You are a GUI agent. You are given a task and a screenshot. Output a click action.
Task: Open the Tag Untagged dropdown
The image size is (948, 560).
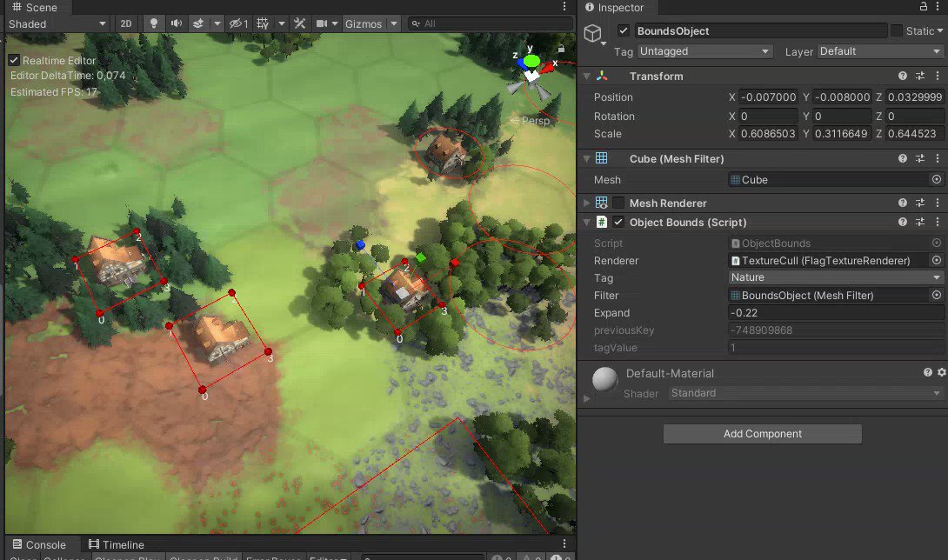click(x=705, y=51)
